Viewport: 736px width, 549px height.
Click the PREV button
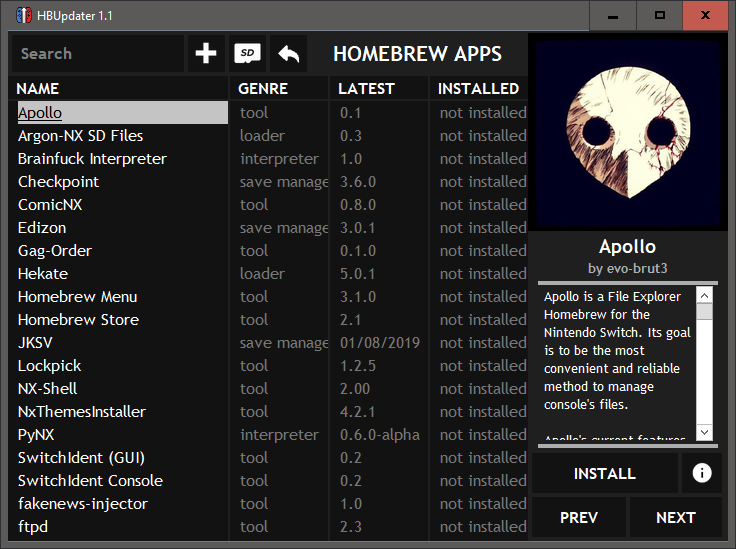click(579, 517)
